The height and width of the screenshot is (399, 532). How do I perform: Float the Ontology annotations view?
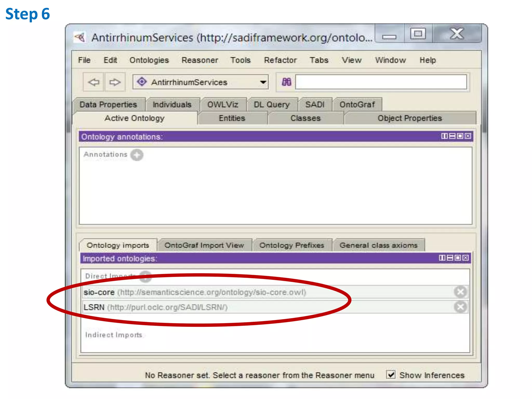coord(460,136)
